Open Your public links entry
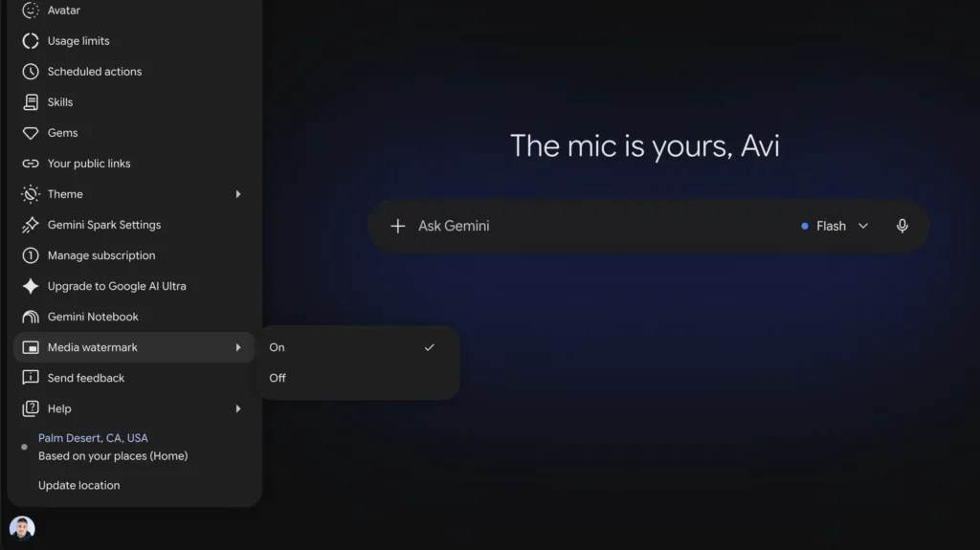980x550 pixels. (x=134, y=164)
